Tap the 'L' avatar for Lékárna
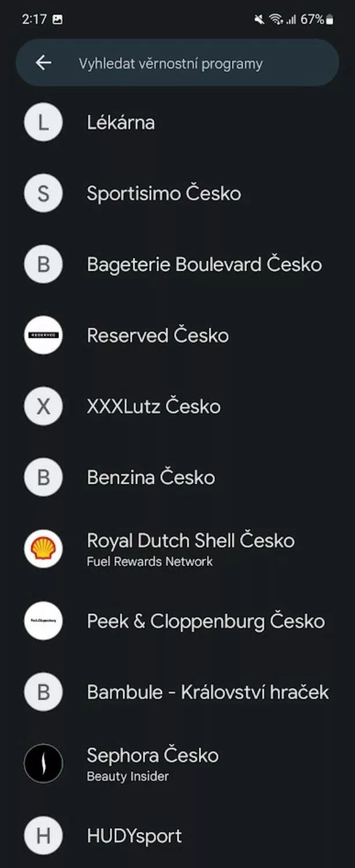The image size is (355, 868). tap(43, 122)
